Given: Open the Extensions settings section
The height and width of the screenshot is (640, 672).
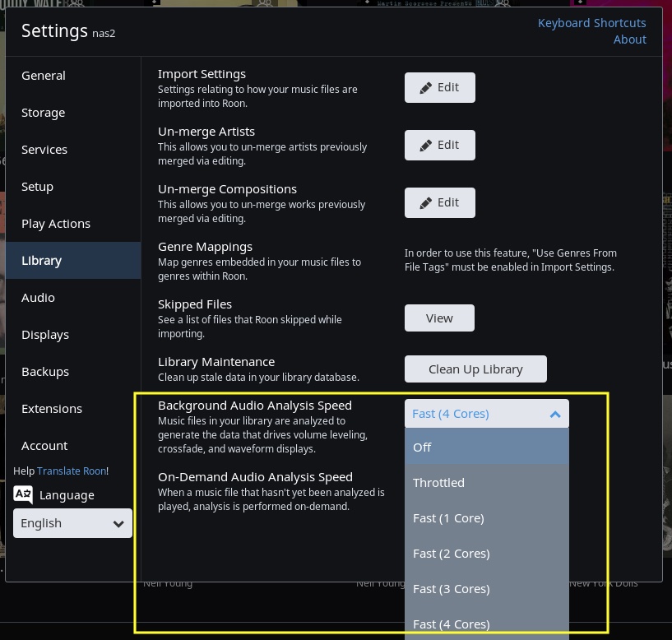Looking at the screenshot, I should [x=52, y=408].
